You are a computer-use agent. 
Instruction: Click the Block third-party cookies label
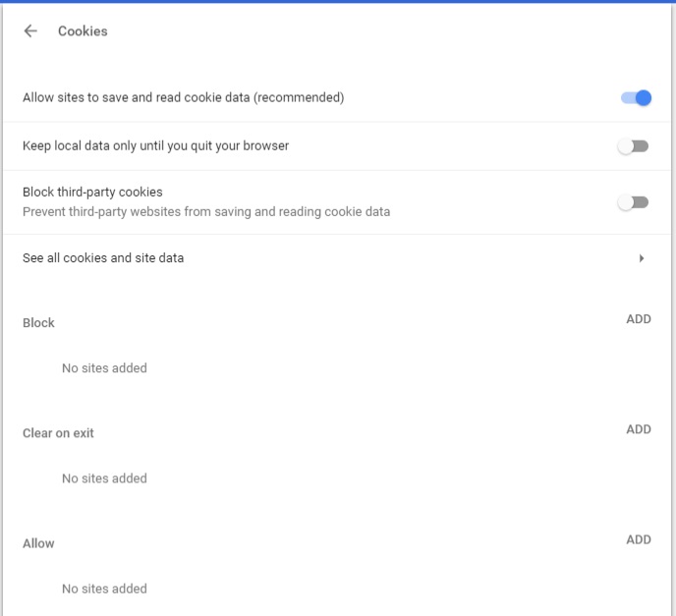(92, 192)
